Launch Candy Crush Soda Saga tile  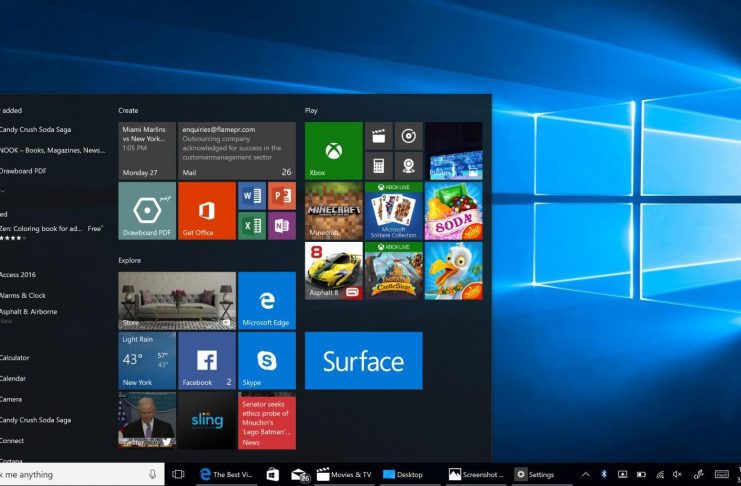pyautogui.click(x=454, y=211)
